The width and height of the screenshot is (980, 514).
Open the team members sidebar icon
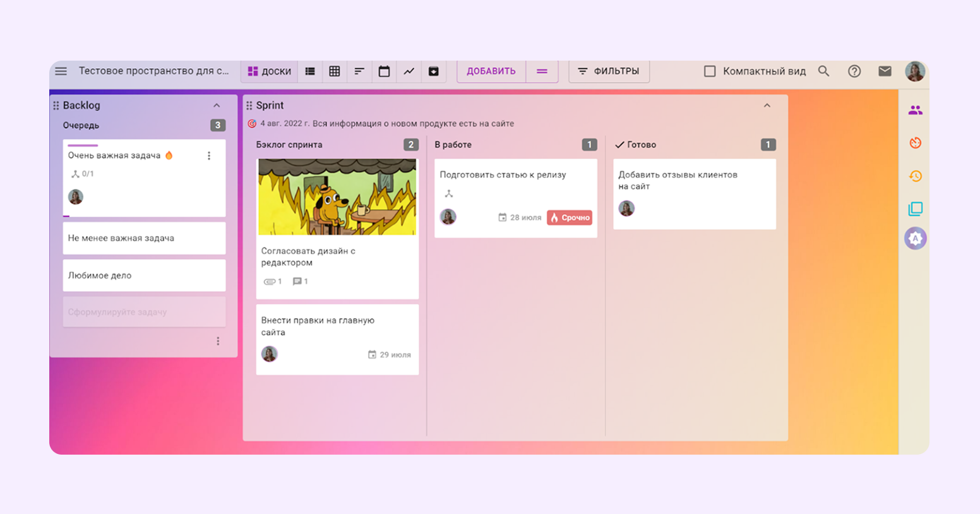915,111
